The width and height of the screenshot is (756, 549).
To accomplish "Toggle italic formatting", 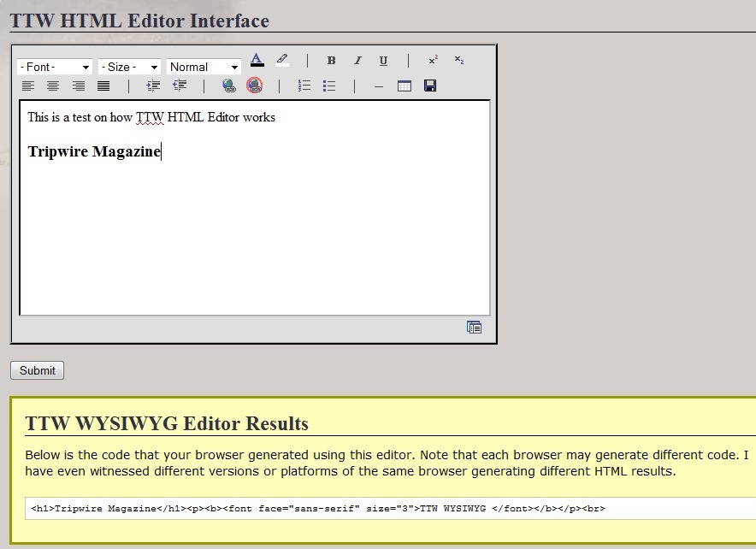I will coord(357,60).
